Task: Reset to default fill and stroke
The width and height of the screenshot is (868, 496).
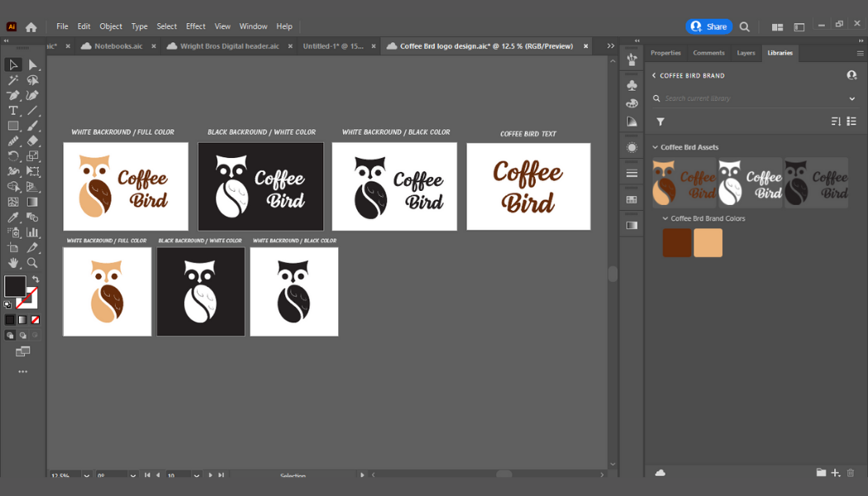Action: point(7,305)
